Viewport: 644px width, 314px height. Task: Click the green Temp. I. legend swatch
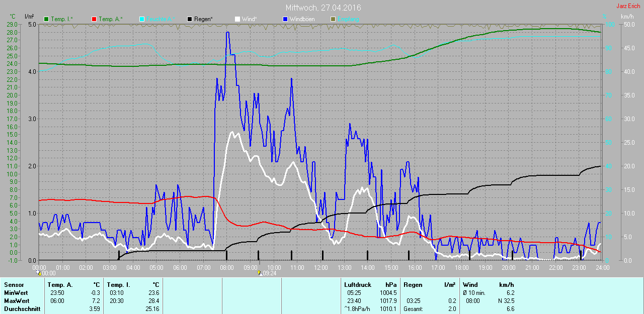point(47,19)
